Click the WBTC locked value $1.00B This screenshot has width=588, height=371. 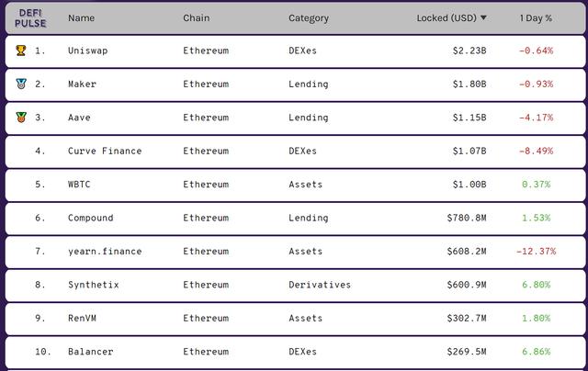click(x=469, y=185)
